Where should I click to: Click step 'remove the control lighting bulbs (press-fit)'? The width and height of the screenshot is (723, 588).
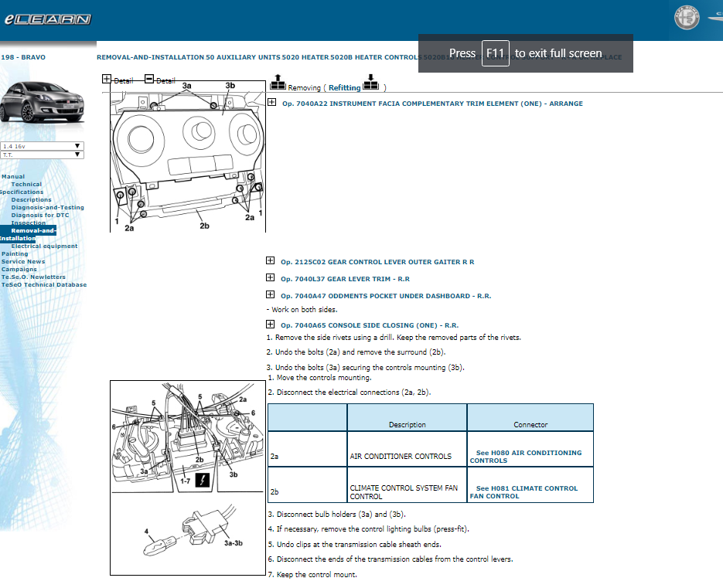click(x=368, y=529)
